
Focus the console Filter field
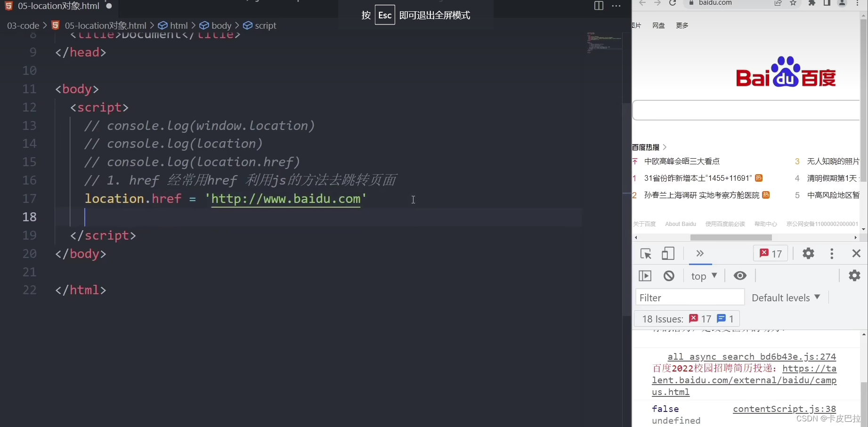pos(690,298)
